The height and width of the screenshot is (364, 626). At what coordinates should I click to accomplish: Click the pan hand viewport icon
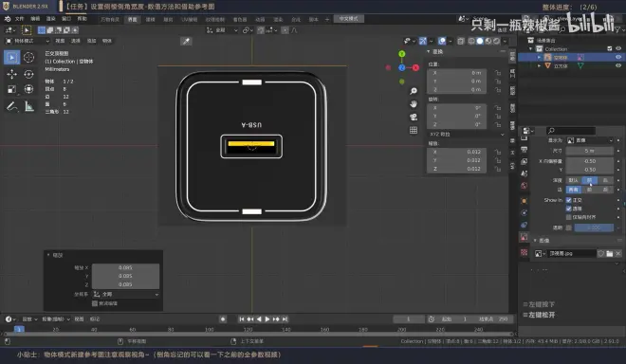click(x=414, y=104)
